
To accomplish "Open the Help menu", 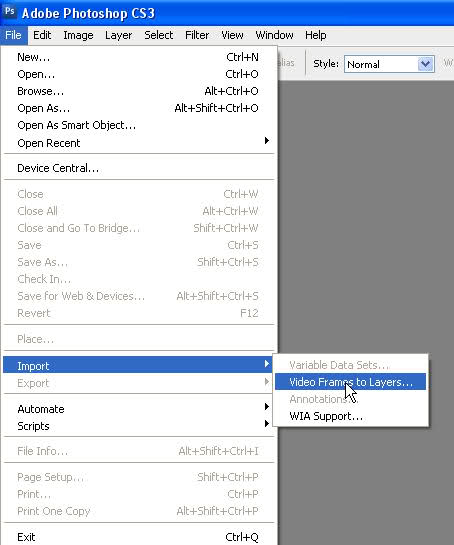I will [316, 35].
